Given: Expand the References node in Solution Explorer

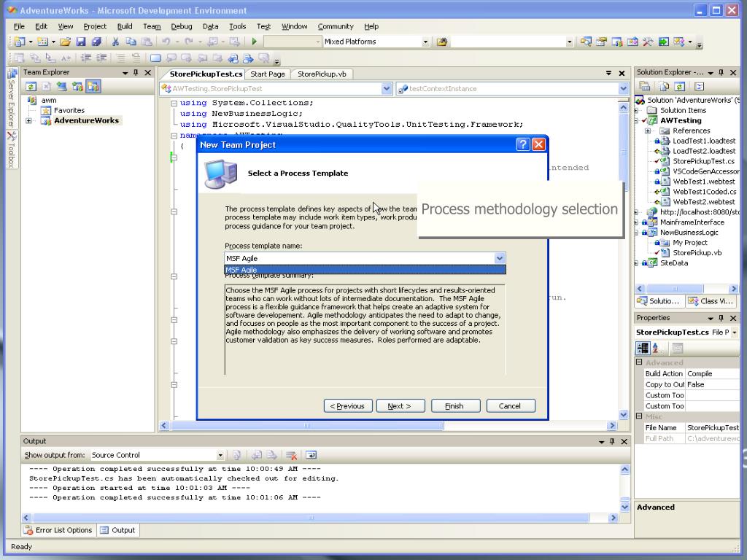Looking at the screenshot, I should [x=648, y=131].
